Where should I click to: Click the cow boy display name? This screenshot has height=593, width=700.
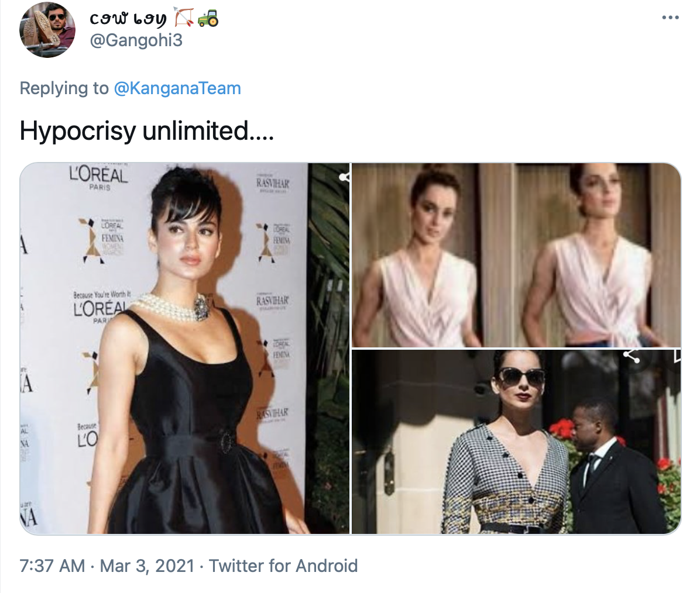pos(128,18)
